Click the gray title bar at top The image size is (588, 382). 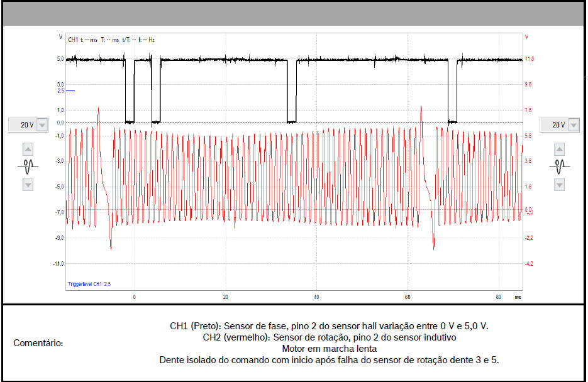point(294,14)
